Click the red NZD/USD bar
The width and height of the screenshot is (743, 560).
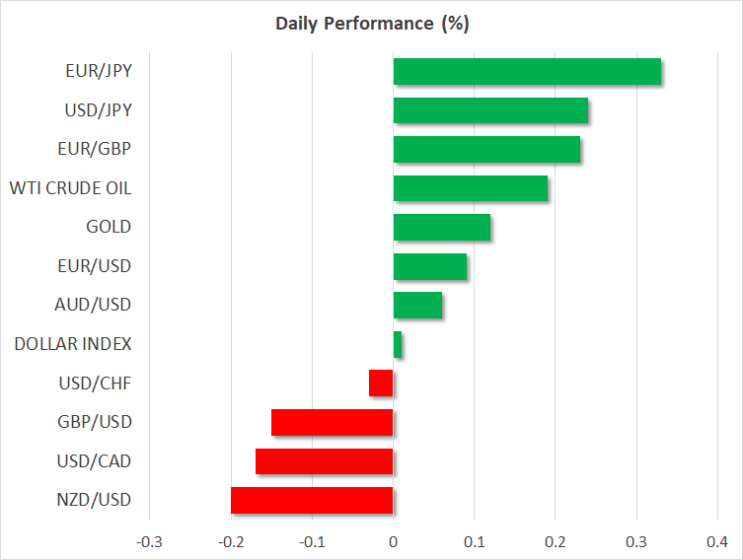click(x=312, y=501)
